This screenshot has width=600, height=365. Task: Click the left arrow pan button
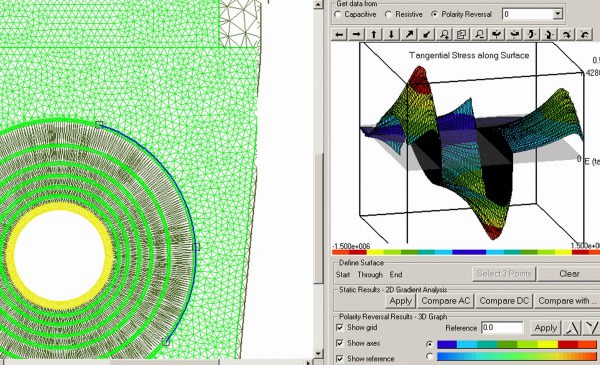coord(339,34)
